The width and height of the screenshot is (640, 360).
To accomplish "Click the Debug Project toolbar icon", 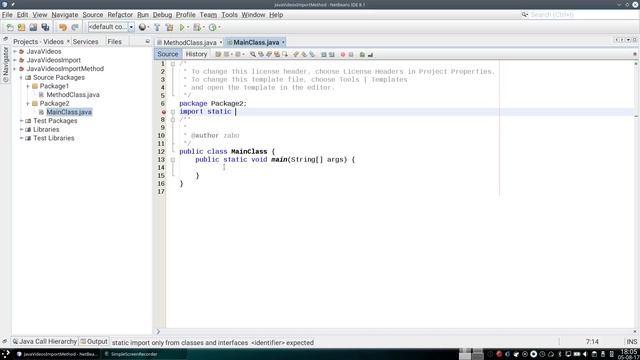I will click(197, 27).
